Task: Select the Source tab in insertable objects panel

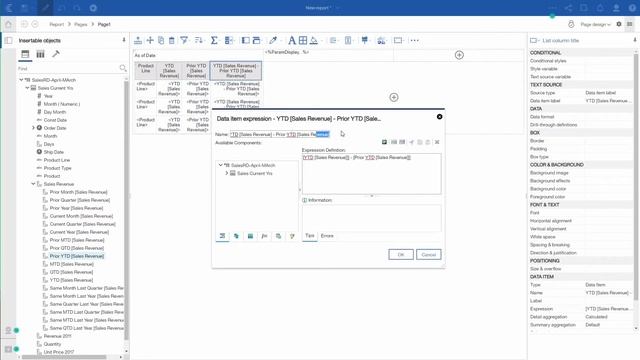Action: 25,54
